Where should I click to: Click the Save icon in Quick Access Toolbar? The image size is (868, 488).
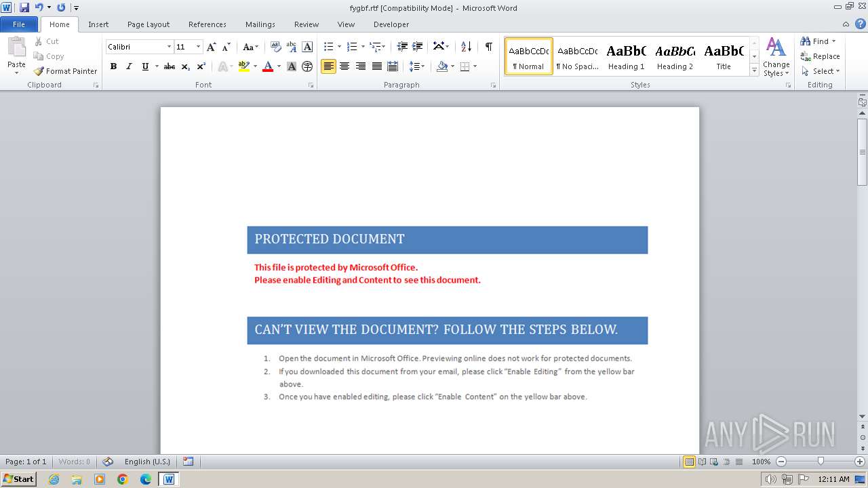pyautogui.click(x=24, y=7)
